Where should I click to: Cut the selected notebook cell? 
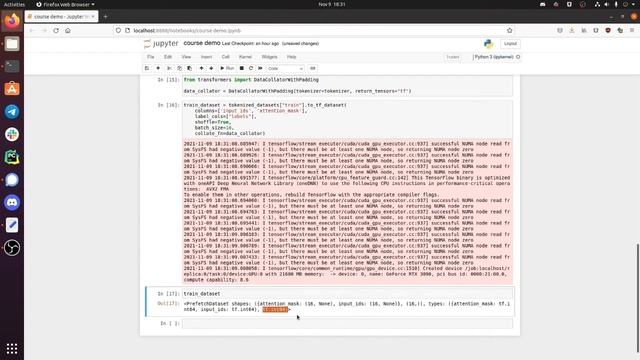[x=169, y=68]
